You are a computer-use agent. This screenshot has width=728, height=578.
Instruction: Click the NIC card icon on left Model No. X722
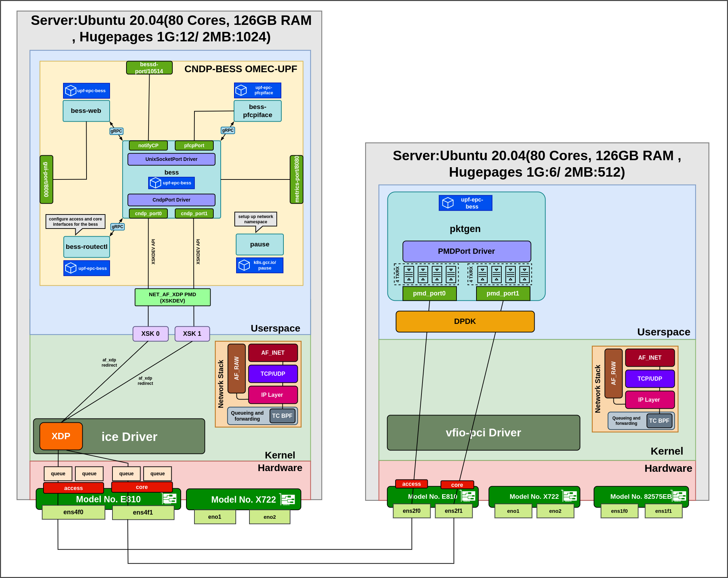(x=288, y=499)
